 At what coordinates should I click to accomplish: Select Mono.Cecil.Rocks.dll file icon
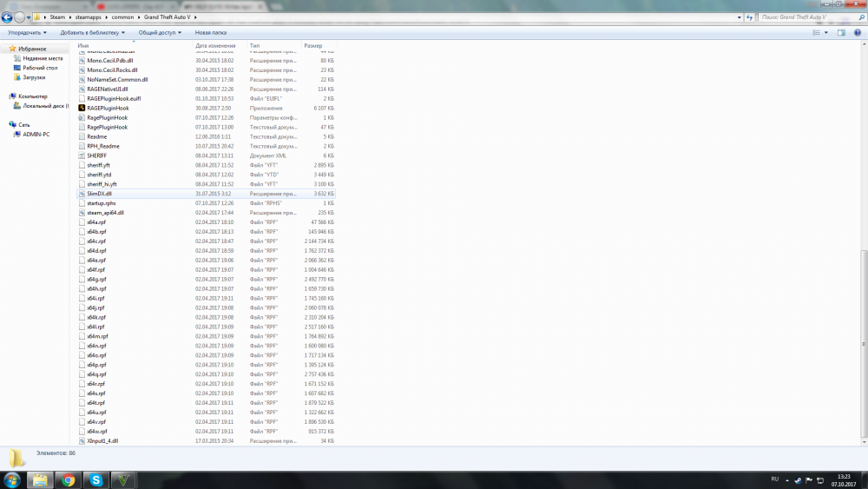(82, 69)
